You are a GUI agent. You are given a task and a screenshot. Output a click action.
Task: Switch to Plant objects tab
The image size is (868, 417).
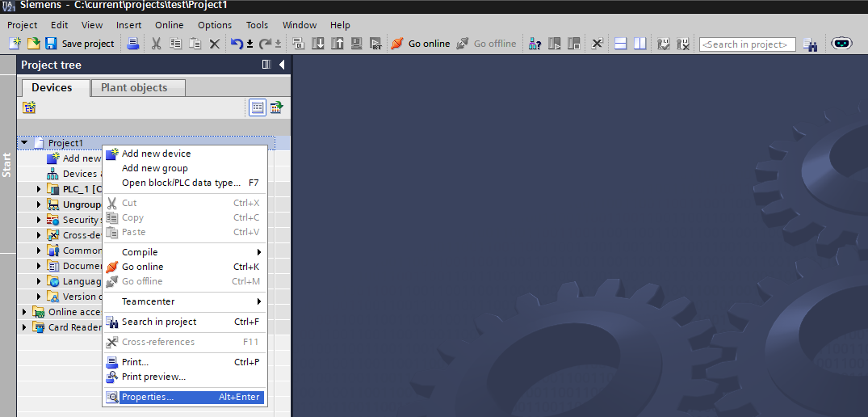pos(138,87)
